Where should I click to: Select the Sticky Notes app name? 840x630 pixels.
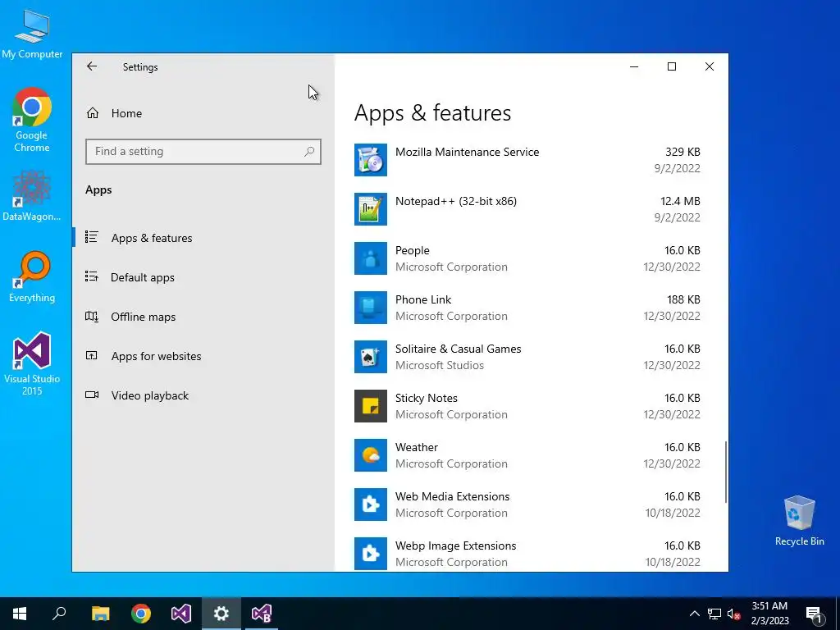[x=427, y=398]
